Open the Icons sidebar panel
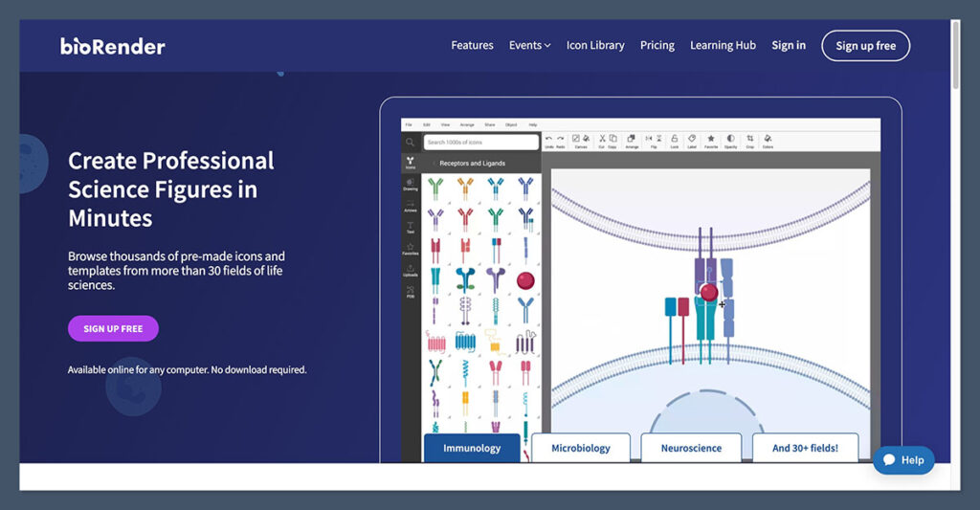Image resolution: width=980 pixels, height=510 pixels. point(410,163)
